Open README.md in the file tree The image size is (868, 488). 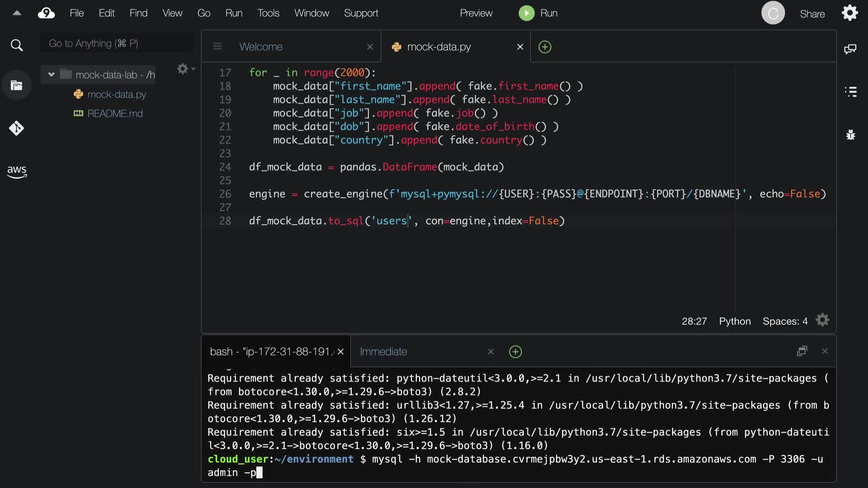click(115, 113)
